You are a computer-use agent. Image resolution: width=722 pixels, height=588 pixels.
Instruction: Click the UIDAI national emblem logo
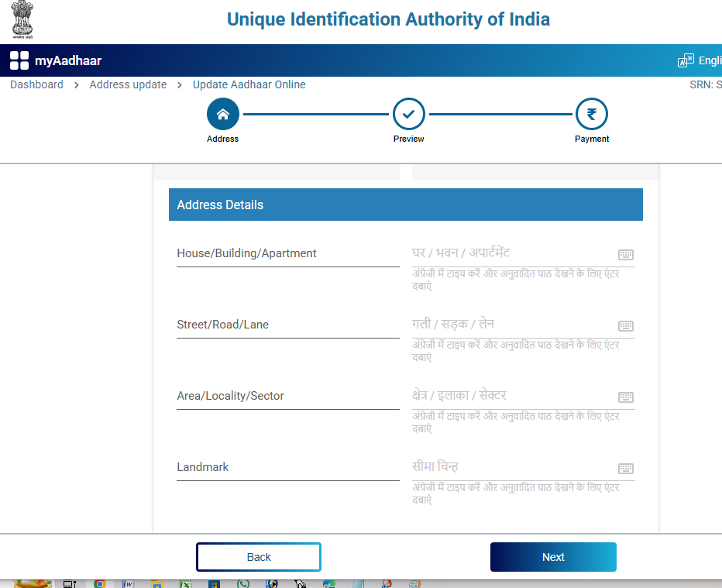point(21,19)
